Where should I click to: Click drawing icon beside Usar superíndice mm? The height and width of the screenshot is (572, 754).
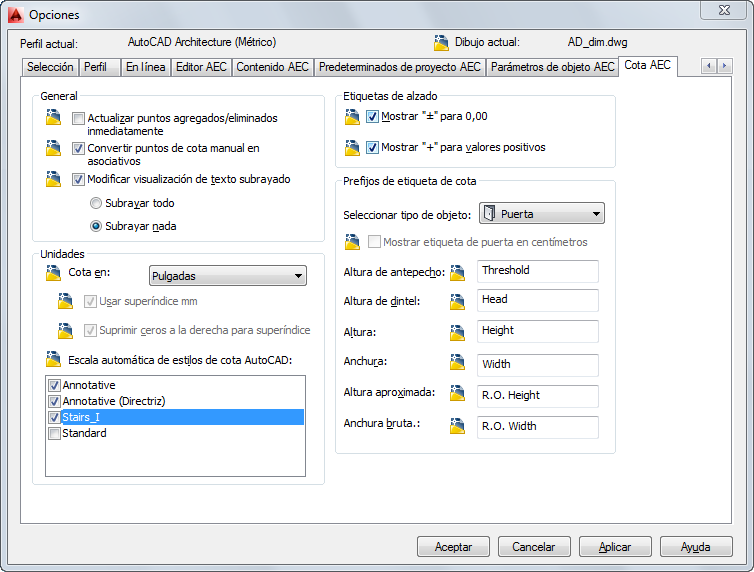[x=65, y=301]
